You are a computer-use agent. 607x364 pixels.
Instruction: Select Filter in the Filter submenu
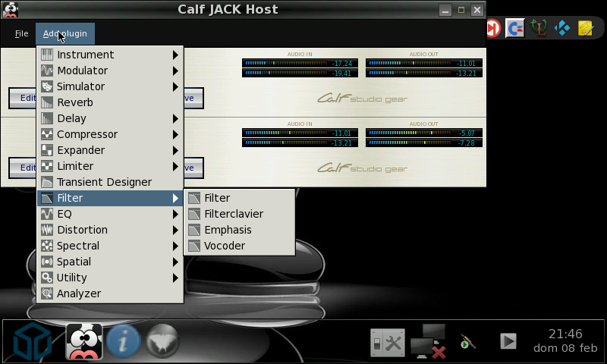coord(239,198)
